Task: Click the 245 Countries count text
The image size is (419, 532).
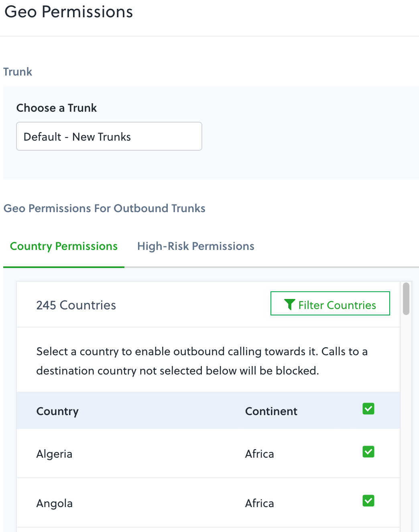Action: 76,305
